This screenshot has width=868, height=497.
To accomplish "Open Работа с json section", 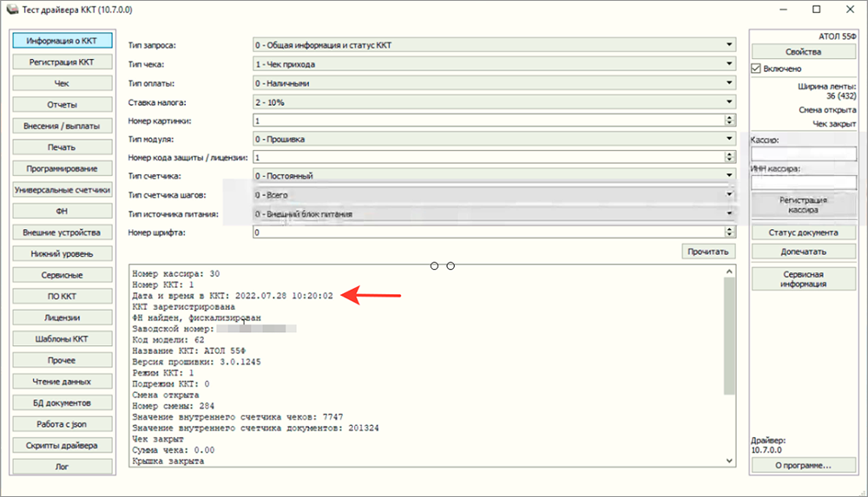I will pyautogui.click(x=62, y=424).
